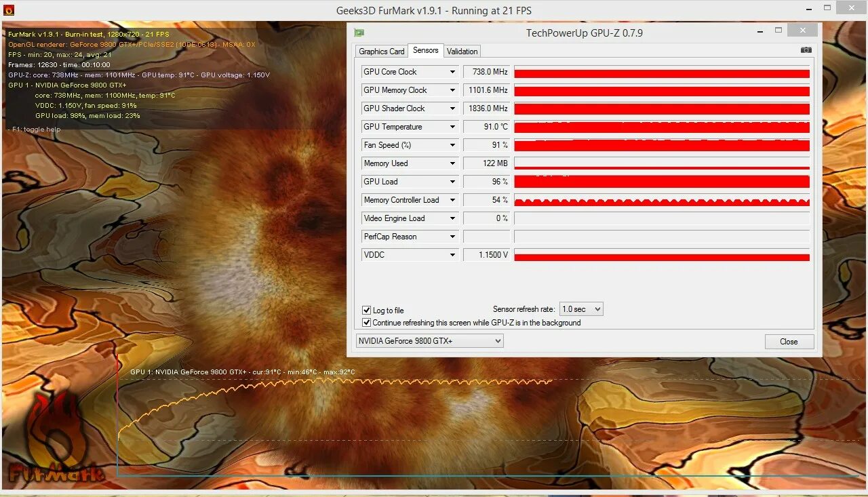Viewport: 868px width, 497px height.
Task: Toggle the Log to file checkbox
Action: click(x=367, y=311)
